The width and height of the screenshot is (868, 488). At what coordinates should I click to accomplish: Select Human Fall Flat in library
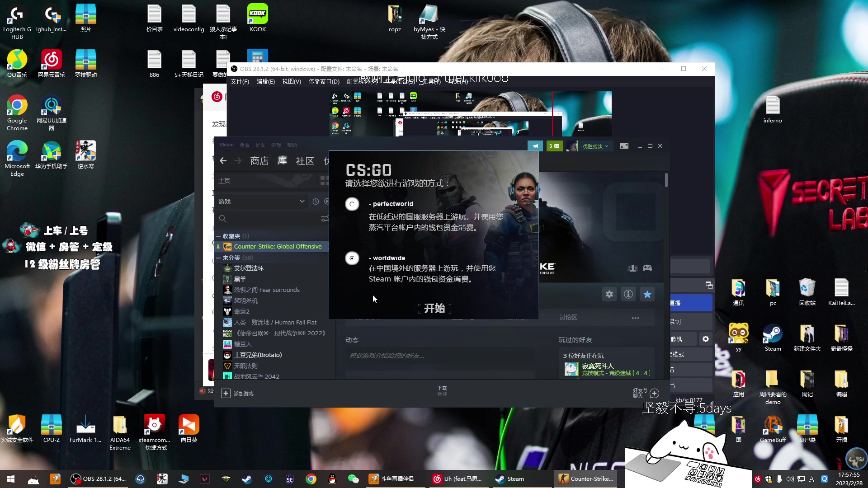pos(275,323)
